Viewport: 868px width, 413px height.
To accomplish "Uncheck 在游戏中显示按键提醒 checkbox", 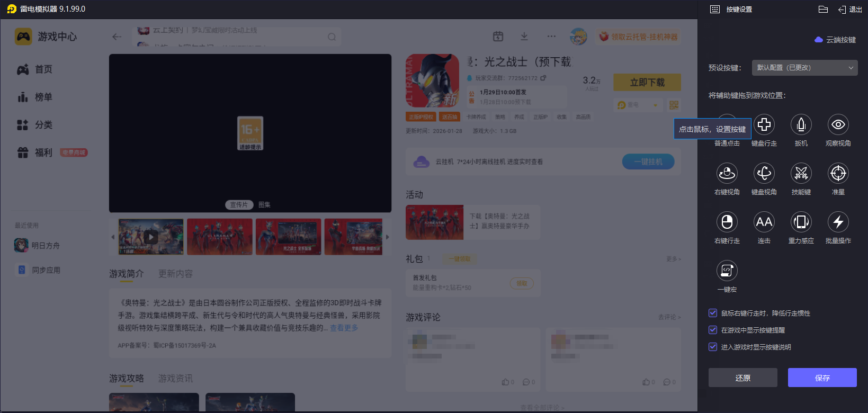I will tap(713, 330).
